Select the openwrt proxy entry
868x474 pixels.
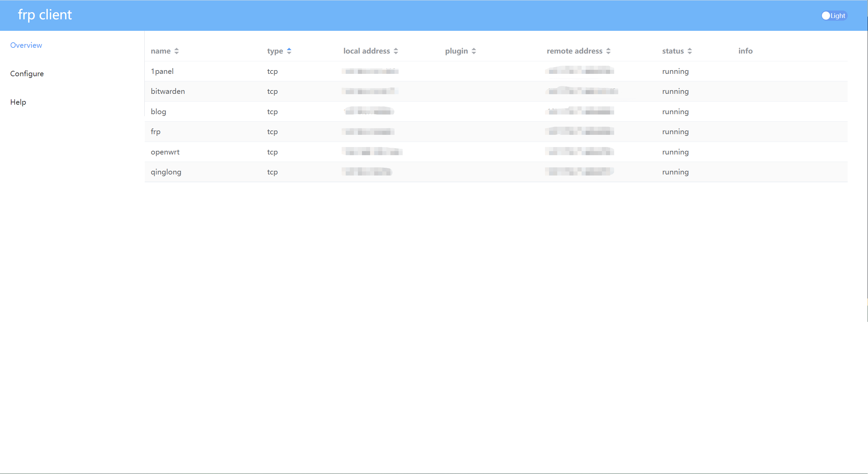click(x=165, y=152)
